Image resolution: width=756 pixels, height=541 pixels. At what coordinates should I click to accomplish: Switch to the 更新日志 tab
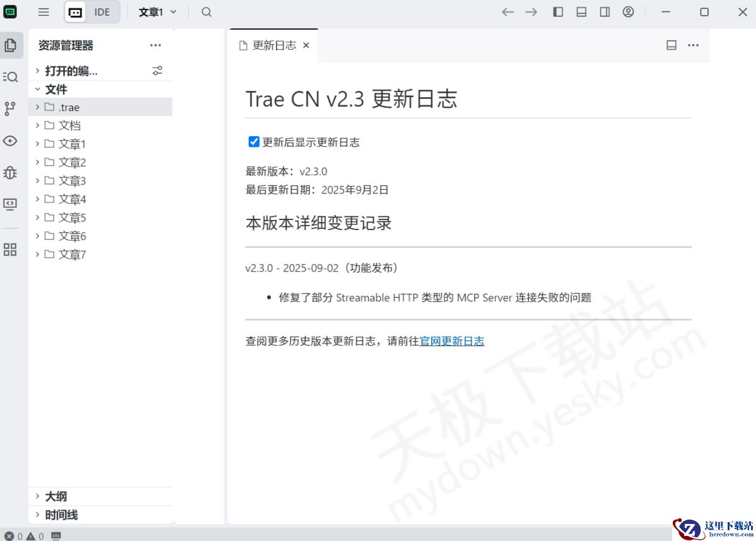(273, 45)
